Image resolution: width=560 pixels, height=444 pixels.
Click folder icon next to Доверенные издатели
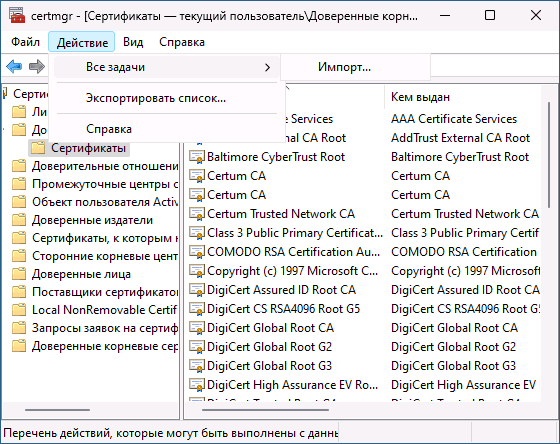point(19,220)
